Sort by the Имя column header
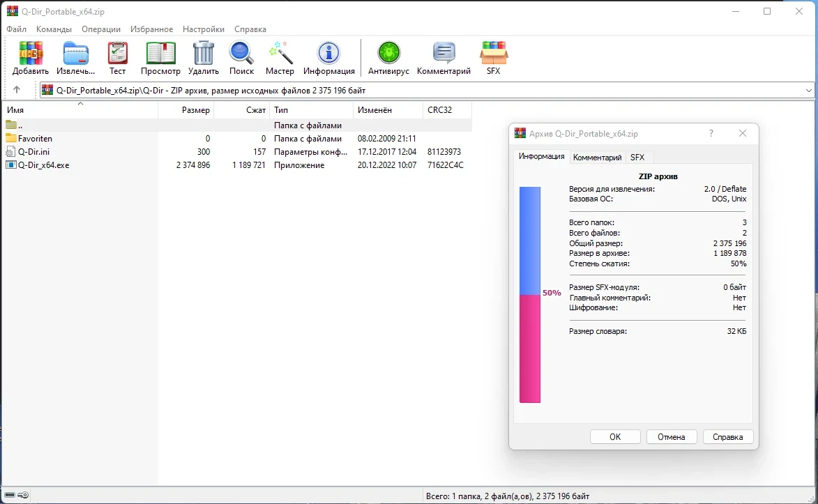Viewport: 818px width, 504px height. [79, 110]
